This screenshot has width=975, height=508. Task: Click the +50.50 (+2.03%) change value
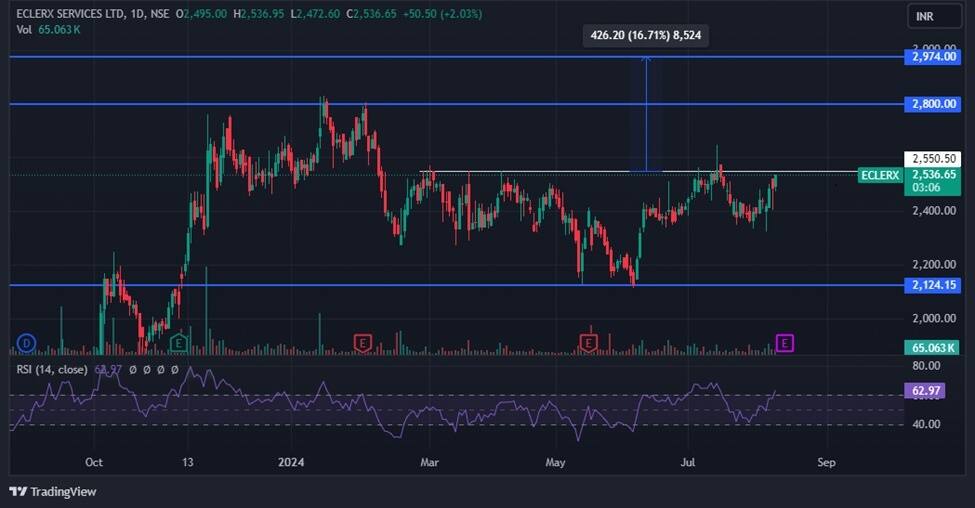click(x=443, y=14)
